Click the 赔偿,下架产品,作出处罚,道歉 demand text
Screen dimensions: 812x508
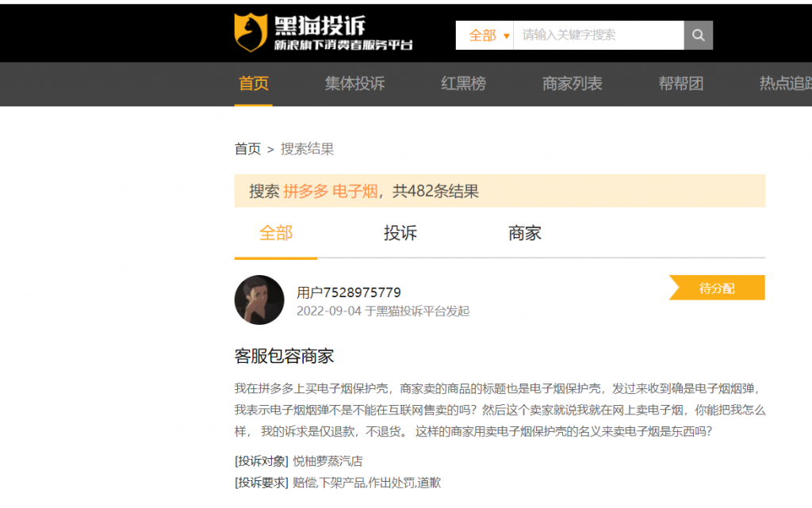click(x=366, y=483)
